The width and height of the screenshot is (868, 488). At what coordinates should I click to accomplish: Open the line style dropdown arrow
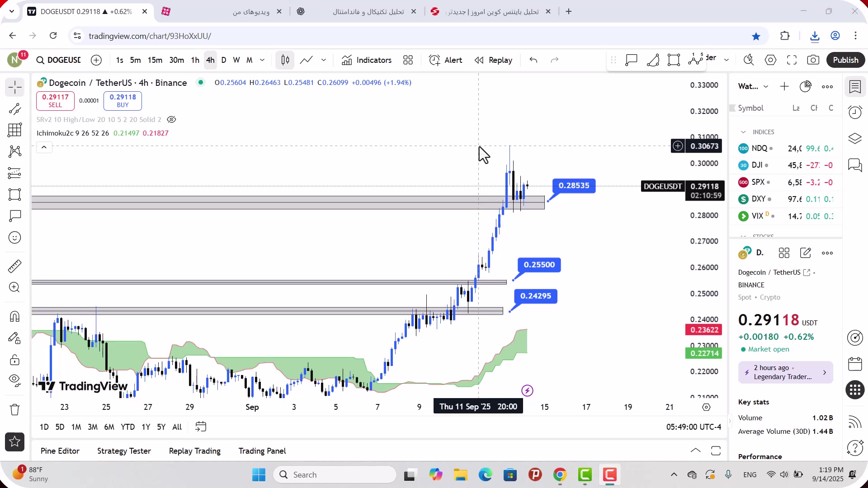coord(324,60)
